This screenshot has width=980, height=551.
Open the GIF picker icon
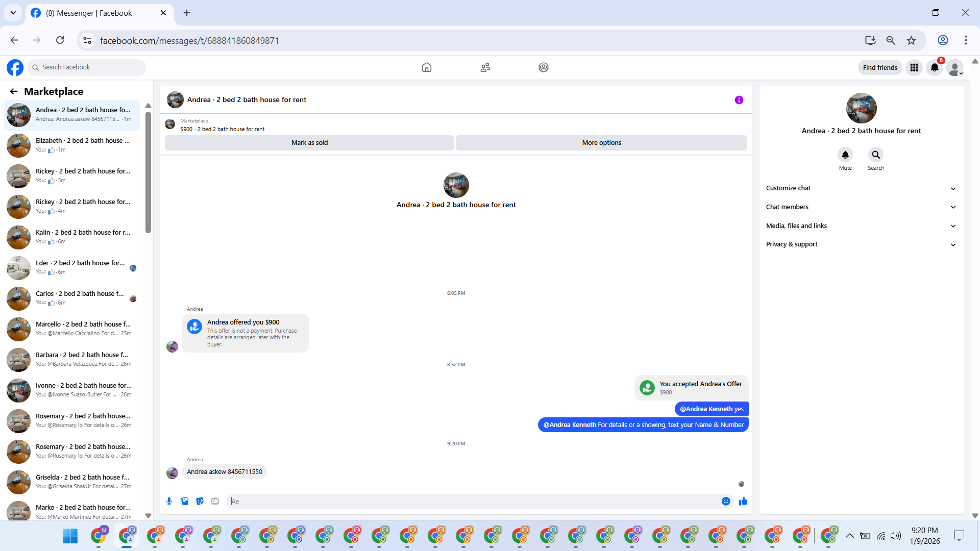(215, 501)
